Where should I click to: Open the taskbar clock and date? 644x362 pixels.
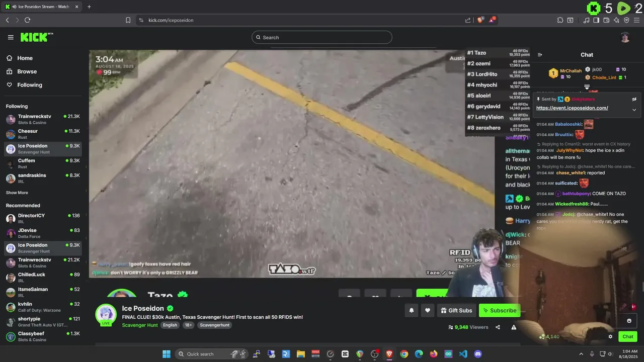[628, 354]
